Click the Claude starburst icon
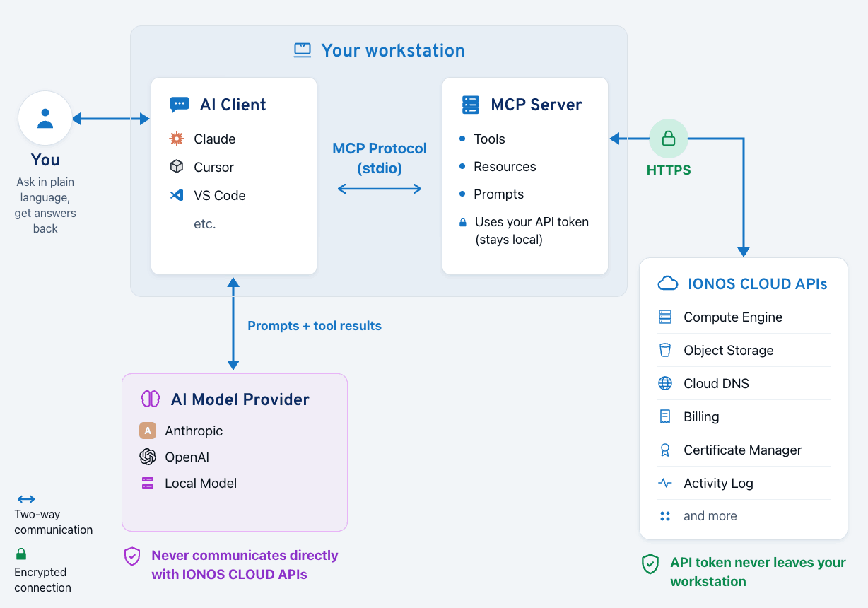 click(177, 139)
